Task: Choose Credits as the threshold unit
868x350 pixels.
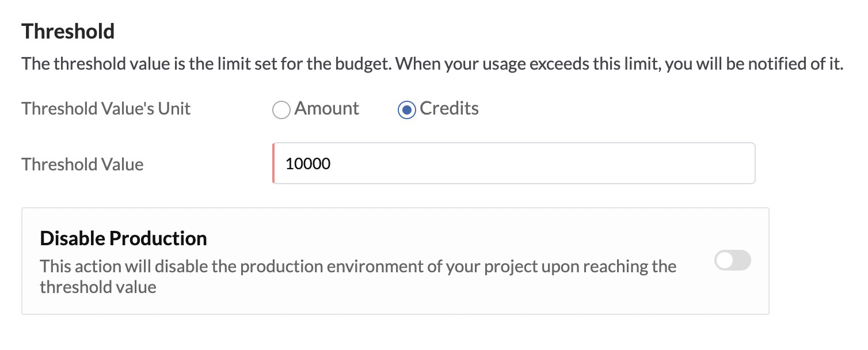Action: tap(406, 109)
